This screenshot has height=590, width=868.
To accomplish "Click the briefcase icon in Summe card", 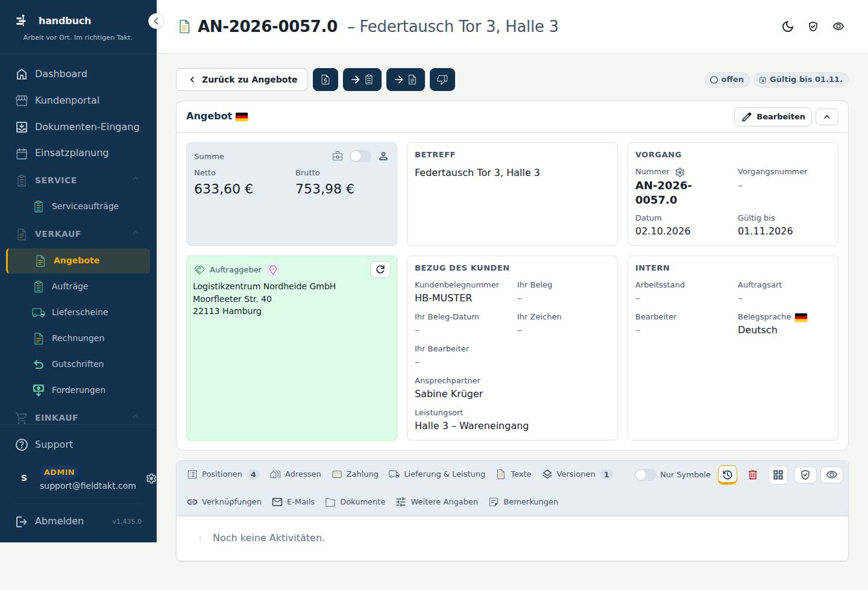I will point(338,156).
